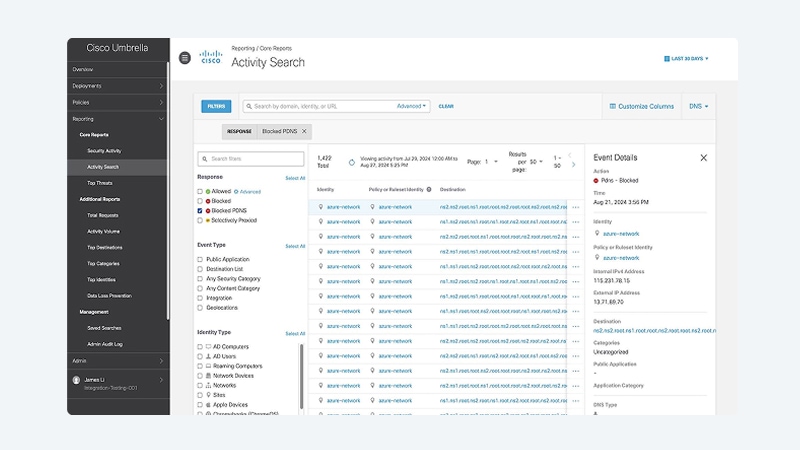Click the Cisco logo
The image size is (800, 450).
click(211, 57)
